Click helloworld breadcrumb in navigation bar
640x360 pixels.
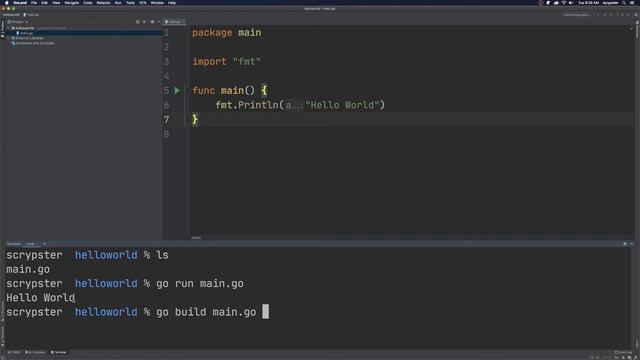click(11, 15)
